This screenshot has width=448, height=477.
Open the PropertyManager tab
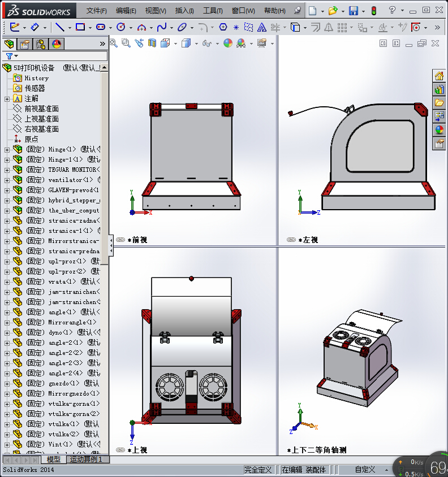(25, 45)
